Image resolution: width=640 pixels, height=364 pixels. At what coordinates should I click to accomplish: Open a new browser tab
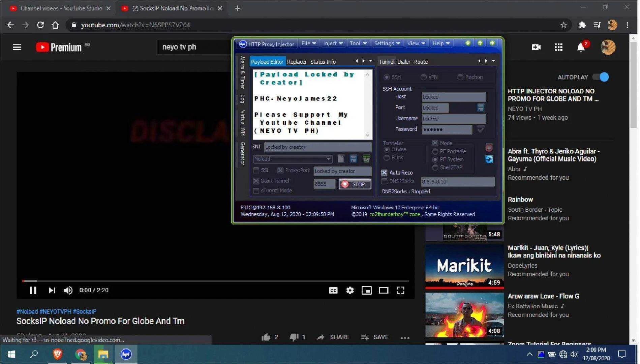click(x=238, y=8)
